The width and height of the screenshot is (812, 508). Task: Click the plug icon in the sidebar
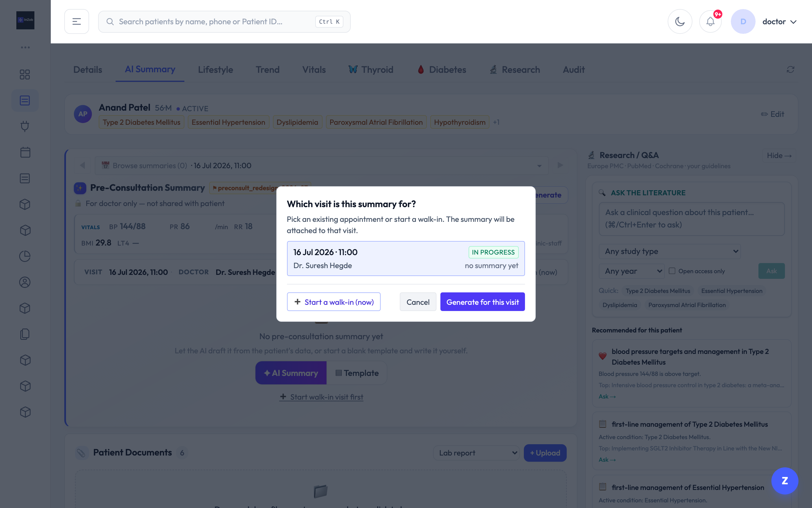25,126
